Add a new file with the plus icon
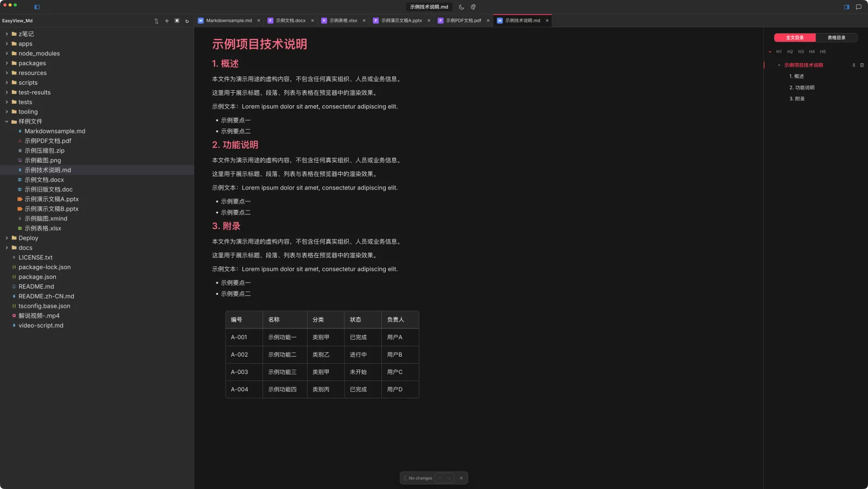This screenshot has width=868, height=489. pos(167,21)
